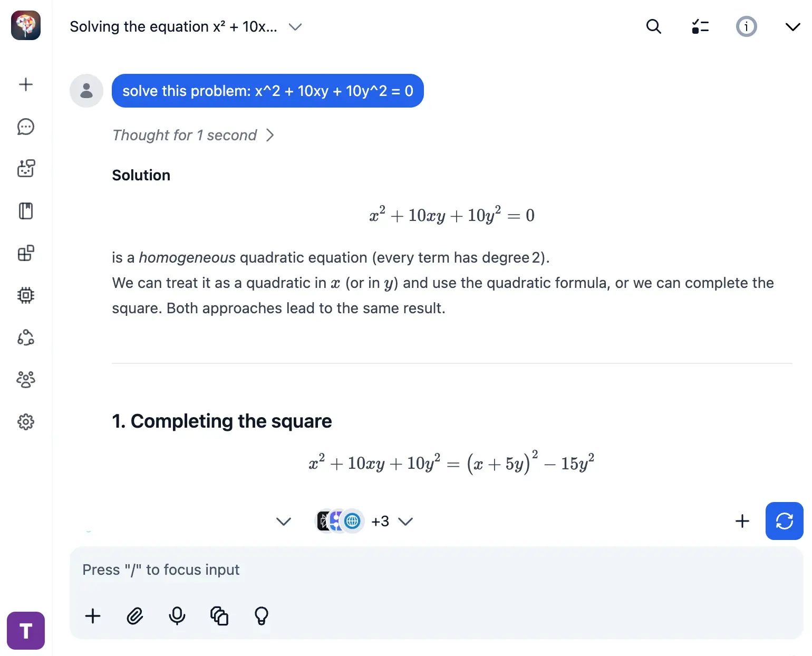Search the conversation with magnifier icon

coord(654,26)
